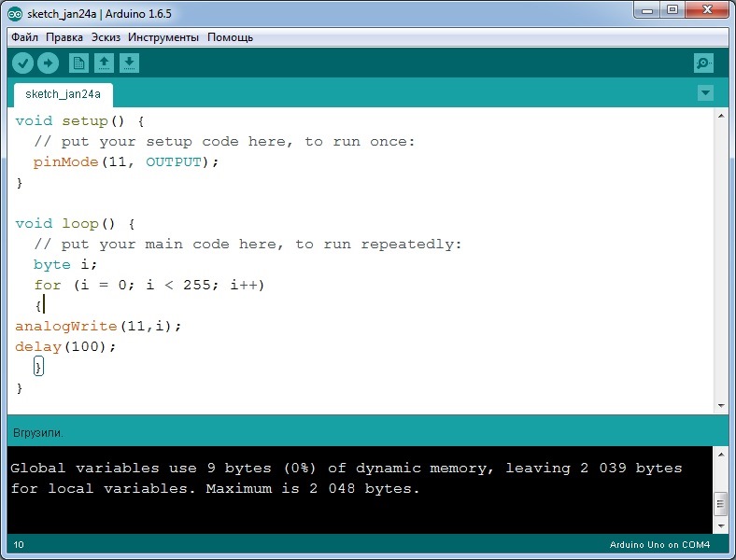This screenshot has height=560, width=736.
Task: Click the for loop condition line
Action: 149,286
